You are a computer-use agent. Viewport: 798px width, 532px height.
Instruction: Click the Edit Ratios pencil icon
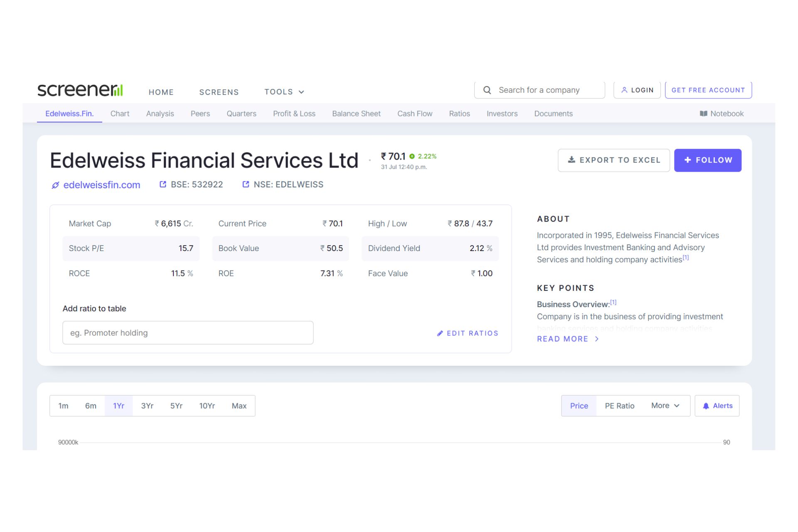click(441, 333)
